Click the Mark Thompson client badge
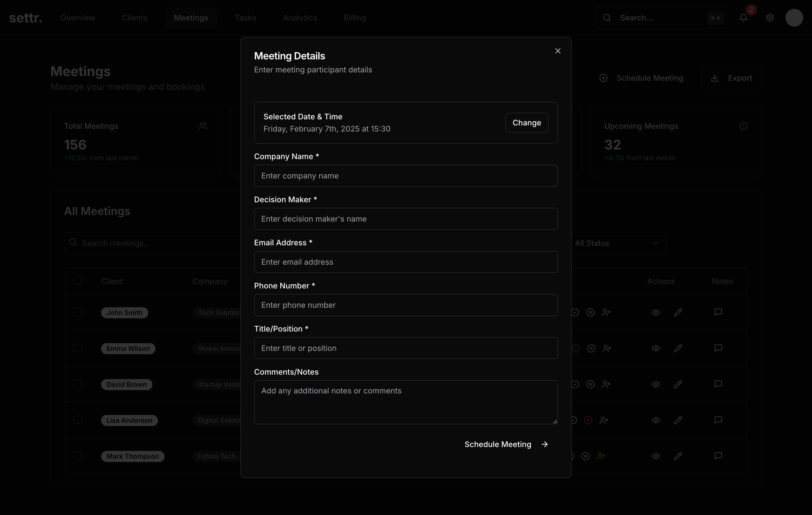 coord(133,456)
